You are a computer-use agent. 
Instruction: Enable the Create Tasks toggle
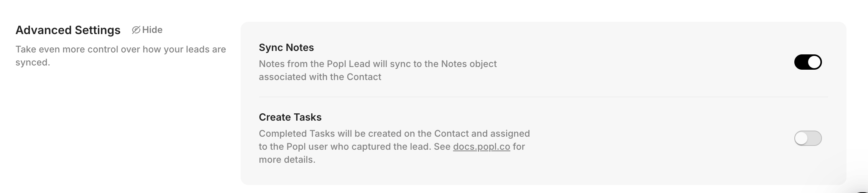808,138
